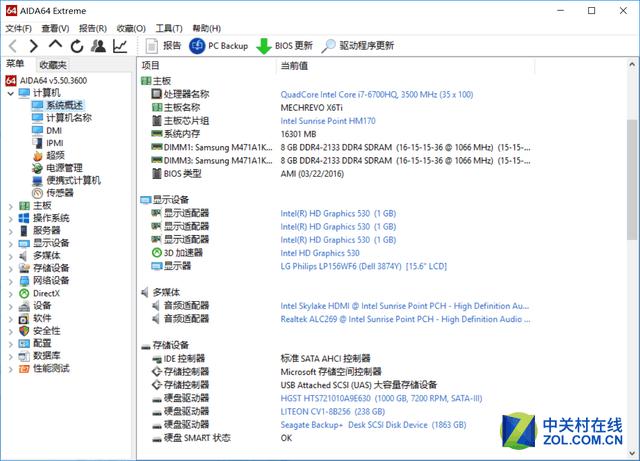Click the Forward navigation arrow
The width and height of the screenshot is (640, 461).
click(x=33, y=46)
